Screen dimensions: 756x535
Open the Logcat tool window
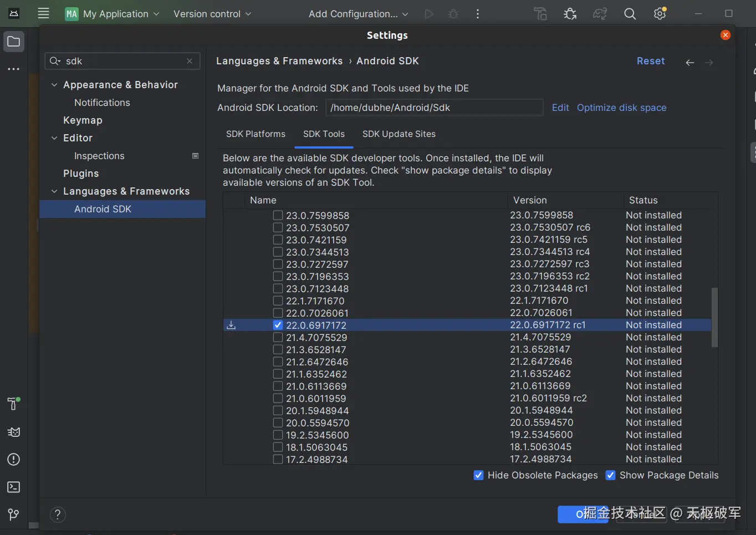point(14,432)
